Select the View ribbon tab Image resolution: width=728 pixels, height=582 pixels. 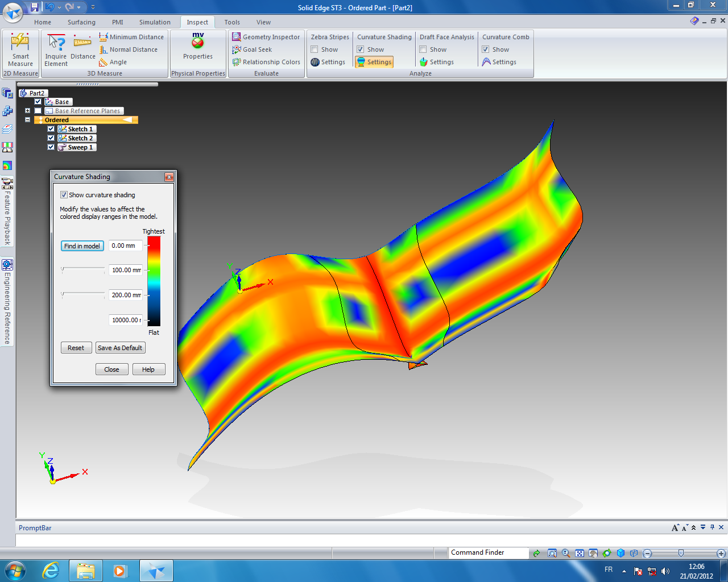tap(263, 22)
